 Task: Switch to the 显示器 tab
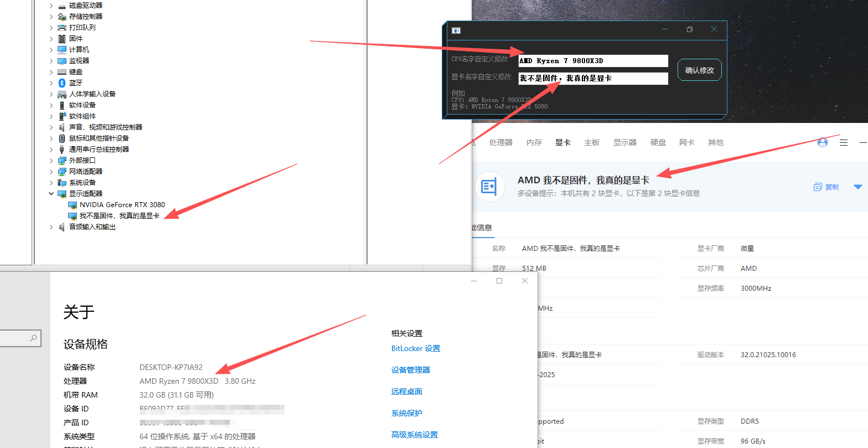coord(625,143)
